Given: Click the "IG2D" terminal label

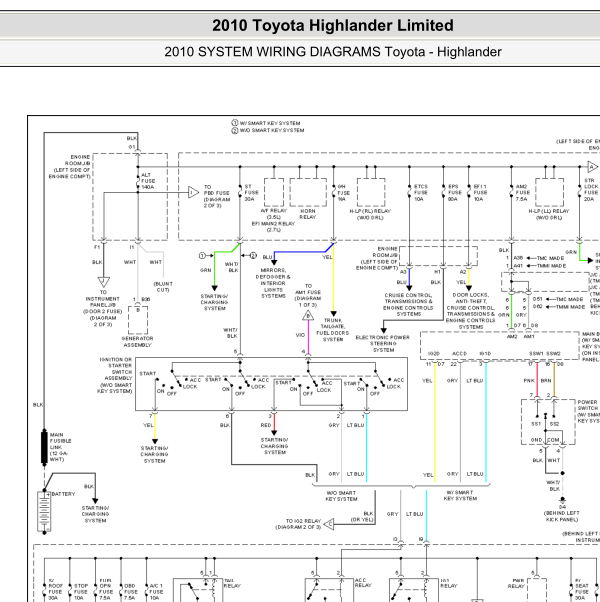Looking at the screenshot, I should point(433,354).
